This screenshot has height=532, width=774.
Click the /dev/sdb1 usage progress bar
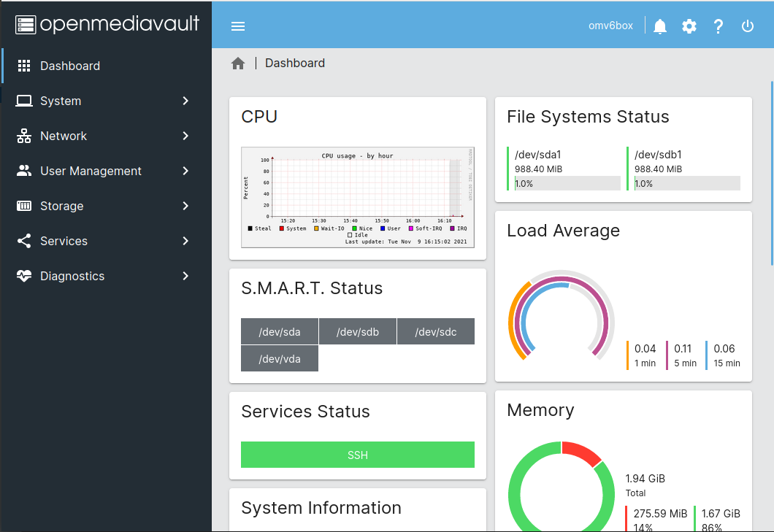tap(685, 183)
